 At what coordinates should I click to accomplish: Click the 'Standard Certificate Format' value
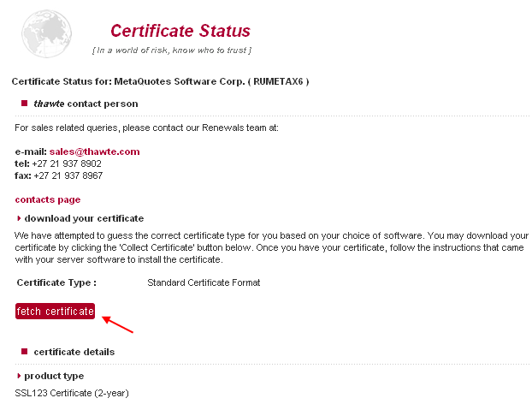point(204,282)
